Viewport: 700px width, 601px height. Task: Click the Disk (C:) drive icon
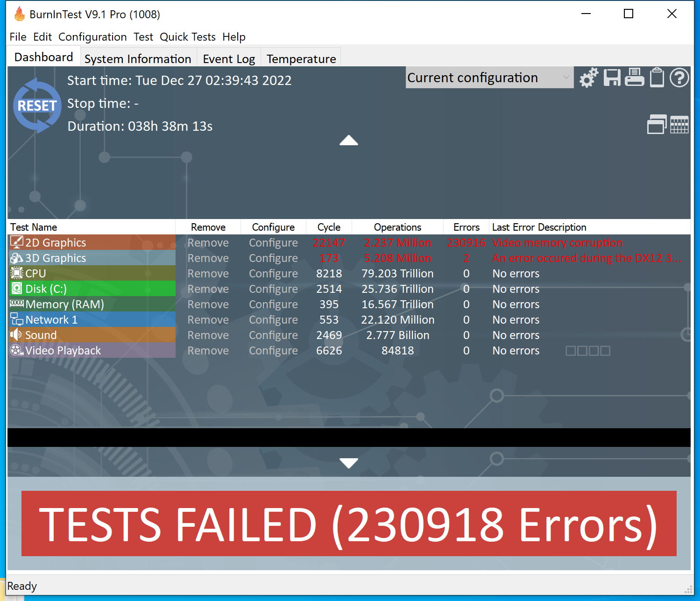point(17,289)
